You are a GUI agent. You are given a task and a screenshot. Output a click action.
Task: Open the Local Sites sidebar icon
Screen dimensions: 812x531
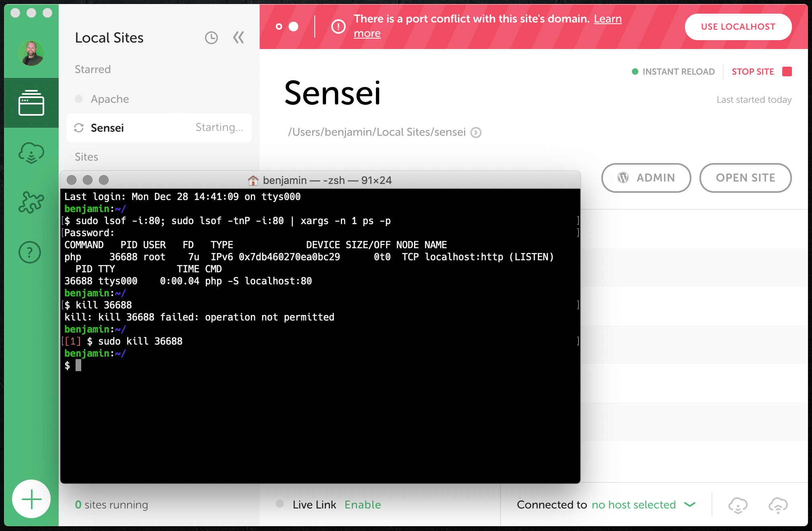click(x=31, y=103)
